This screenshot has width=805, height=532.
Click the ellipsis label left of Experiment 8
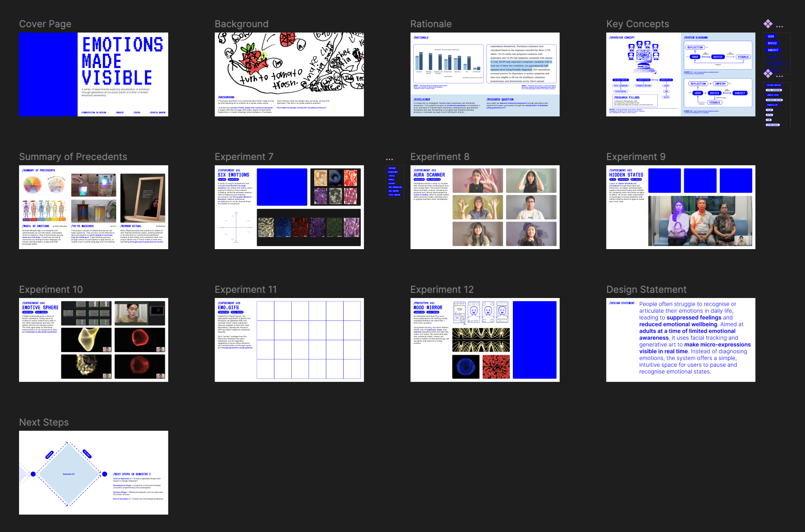[390, 159]
